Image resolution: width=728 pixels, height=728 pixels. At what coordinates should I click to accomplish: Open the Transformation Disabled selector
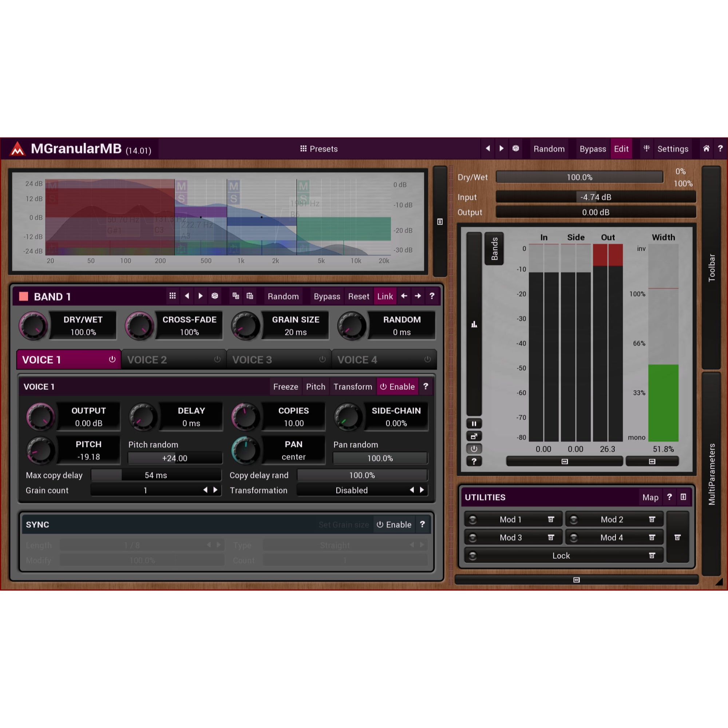[352, 490]
